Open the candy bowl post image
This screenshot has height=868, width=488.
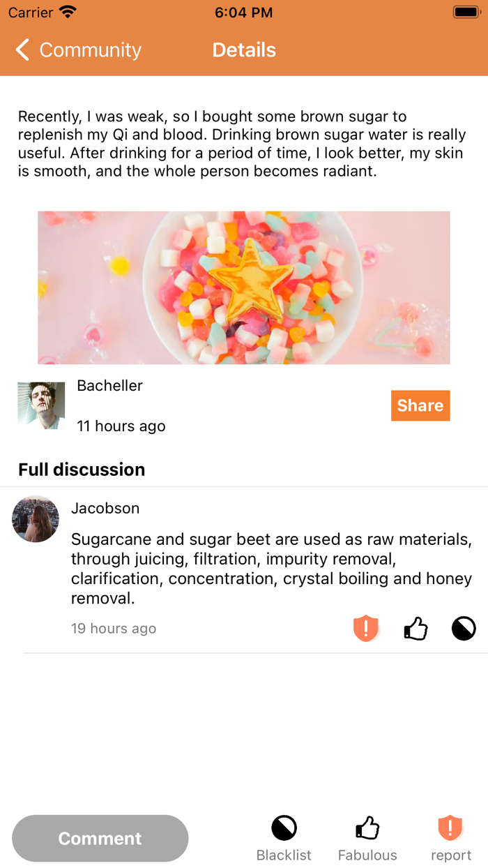[x=244, y=287]
